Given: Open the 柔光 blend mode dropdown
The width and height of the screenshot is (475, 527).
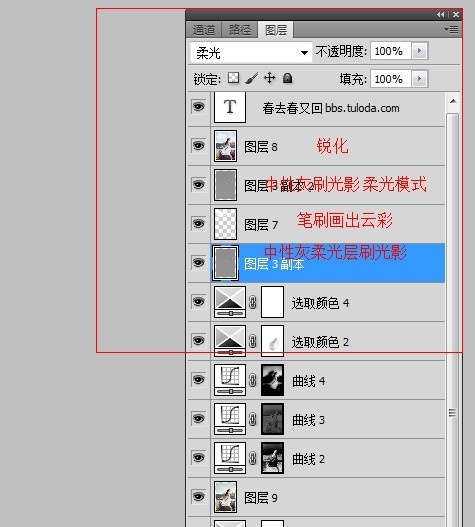Looking at the screenshot, I should tap(251, 52).
